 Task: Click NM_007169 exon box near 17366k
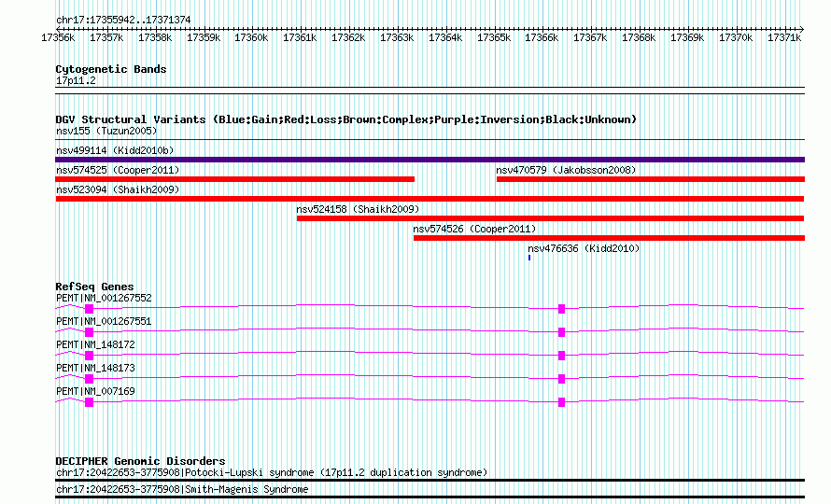coord(562,402)
